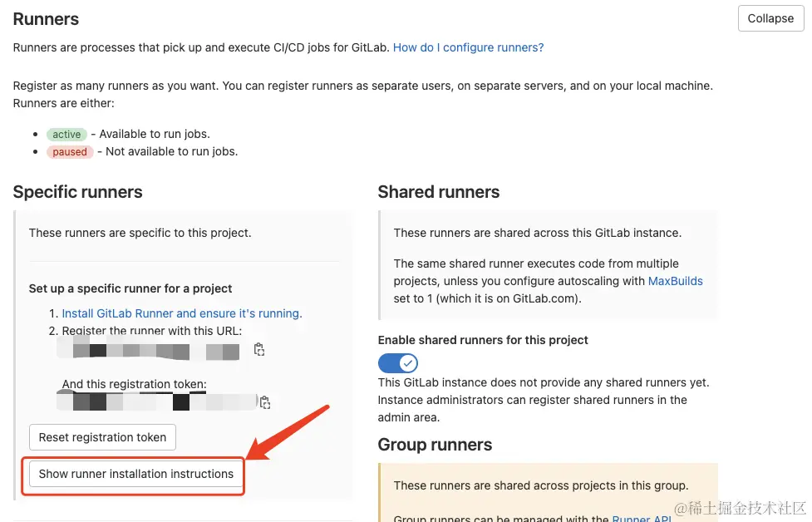
Task: Click 'These runners are shared across this GitLab instance.'
Action: [x=538, y=233]
